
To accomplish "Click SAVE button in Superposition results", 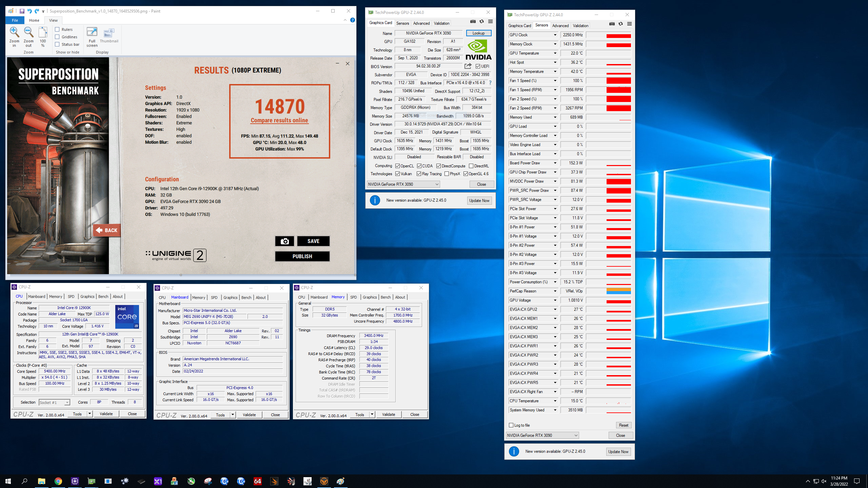I will (313, 241).
